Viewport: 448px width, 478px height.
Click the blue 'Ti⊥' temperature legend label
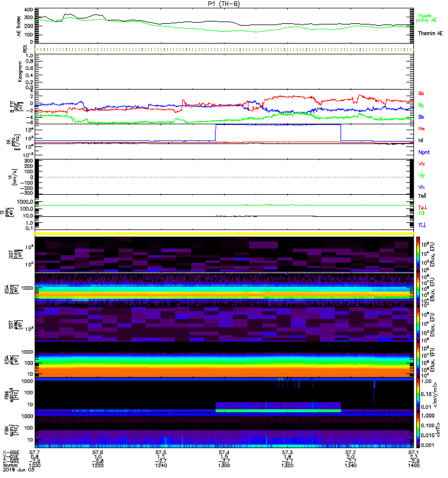point(422,225)
